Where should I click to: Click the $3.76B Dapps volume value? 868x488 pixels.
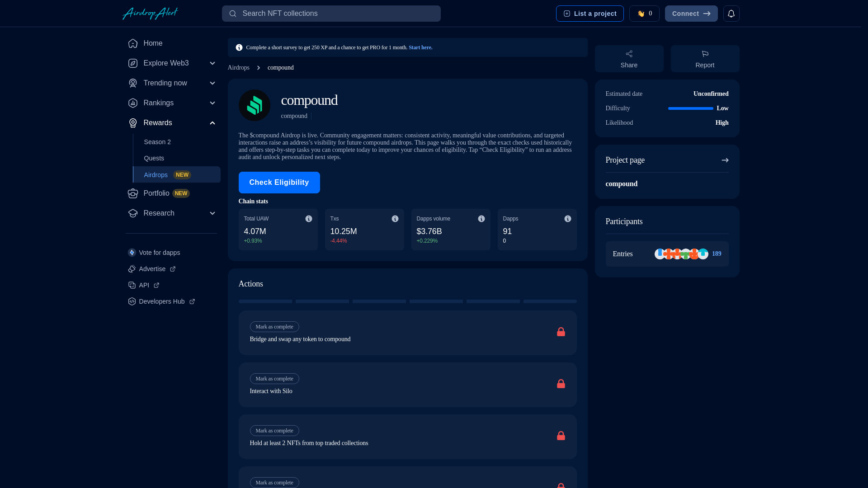(429, 231)
